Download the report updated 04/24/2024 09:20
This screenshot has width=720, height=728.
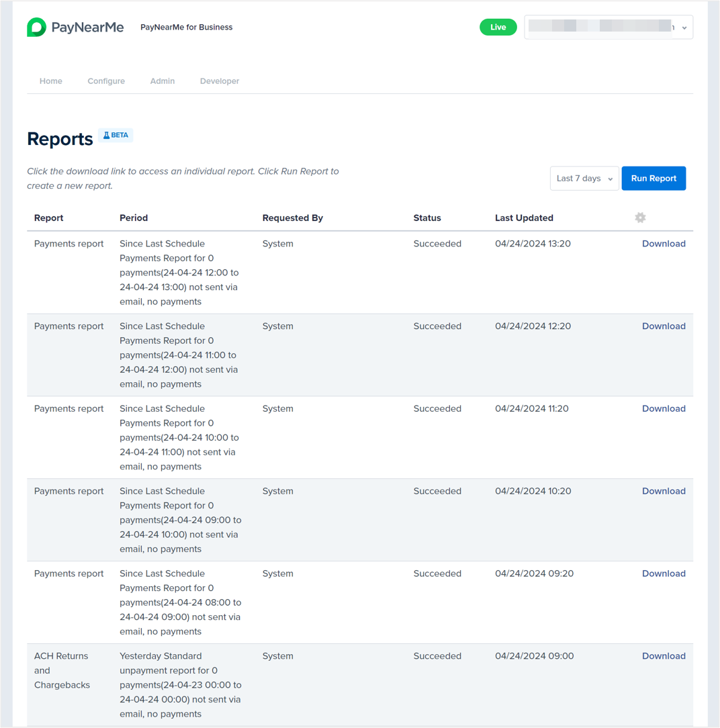pyautogui.click(x=664, y=574)
